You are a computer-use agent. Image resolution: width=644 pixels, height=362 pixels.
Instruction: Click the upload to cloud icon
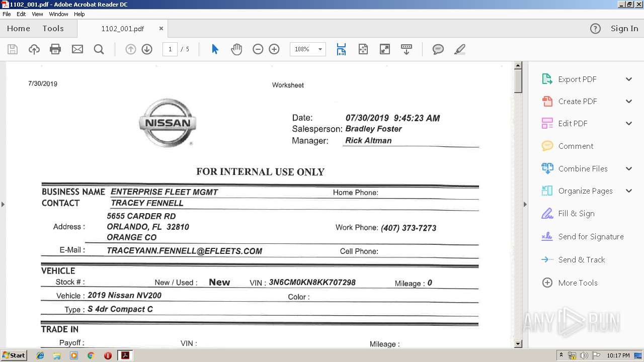point(34,49)
